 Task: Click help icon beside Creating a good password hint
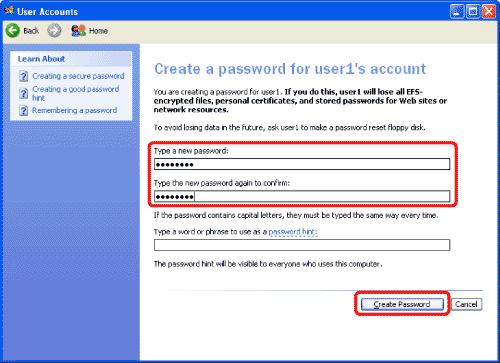(x=23, y=93)
